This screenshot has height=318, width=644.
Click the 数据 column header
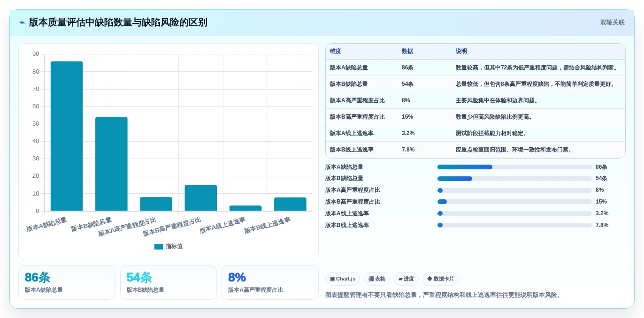click(407, 52)
